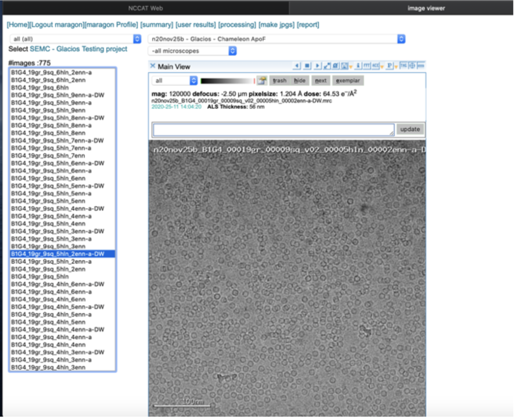Click the info (i) icon in the toolbar

click(x=358, y=66)
